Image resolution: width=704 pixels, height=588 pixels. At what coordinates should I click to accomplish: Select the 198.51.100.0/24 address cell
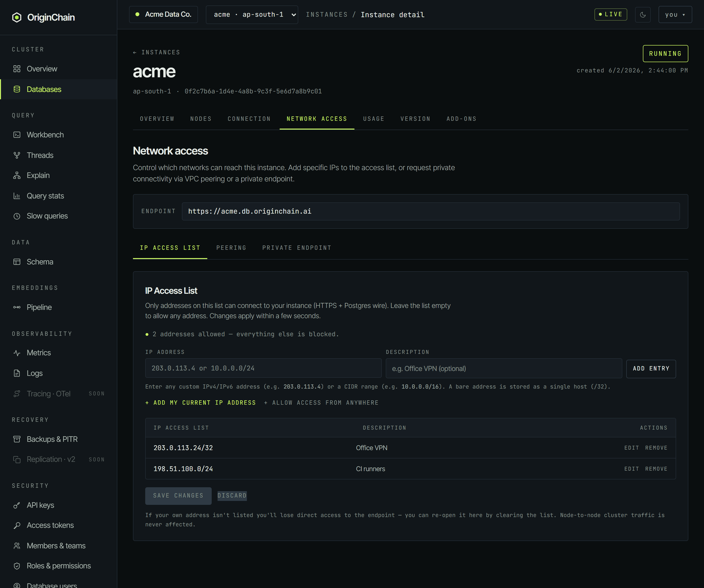183,469
